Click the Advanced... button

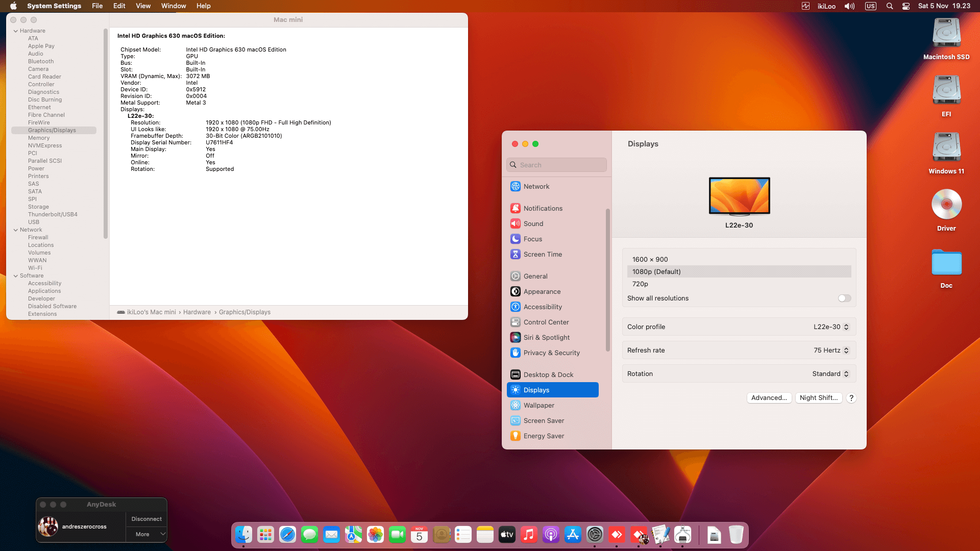click(x=769, y=398)
